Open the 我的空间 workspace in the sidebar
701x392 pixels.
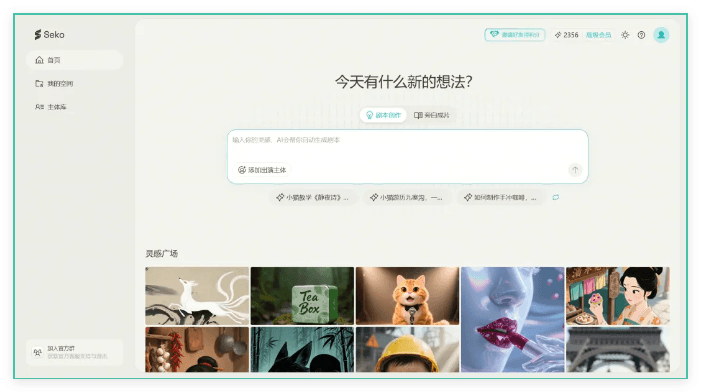(54, 84)
